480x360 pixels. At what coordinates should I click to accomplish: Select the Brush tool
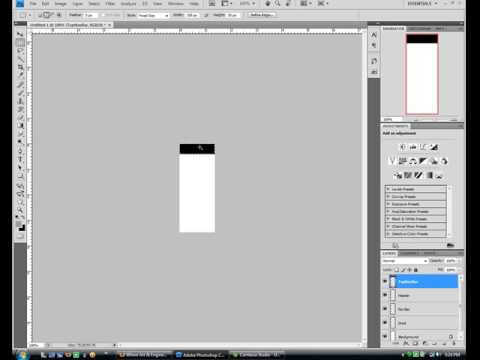point(20,93)
